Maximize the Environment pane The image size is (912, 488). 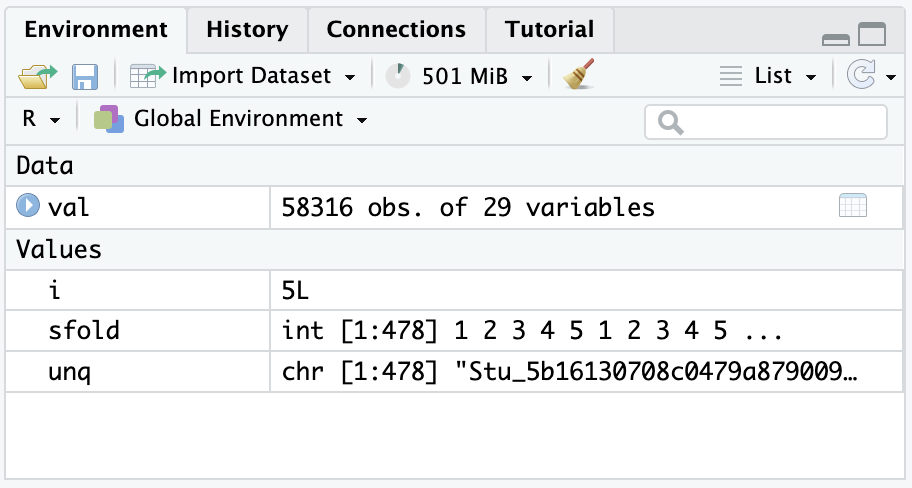(x=872, y=34)
